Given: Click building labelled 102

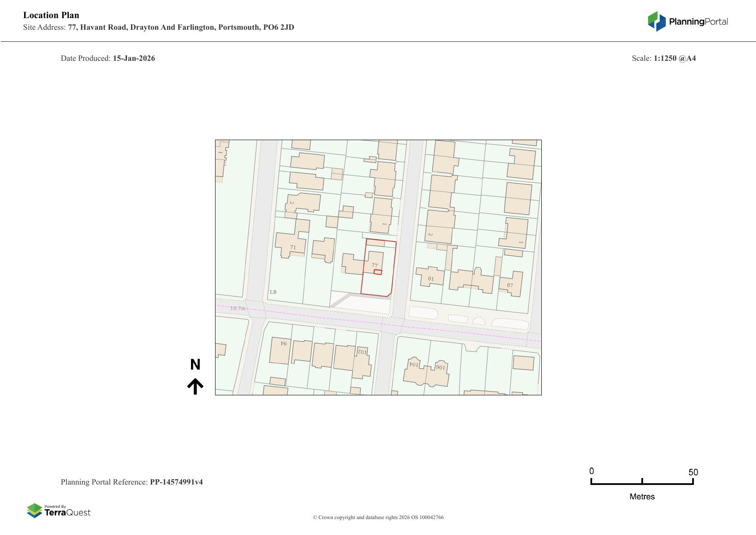Looking at the screenshot, I should click(362, 352).
